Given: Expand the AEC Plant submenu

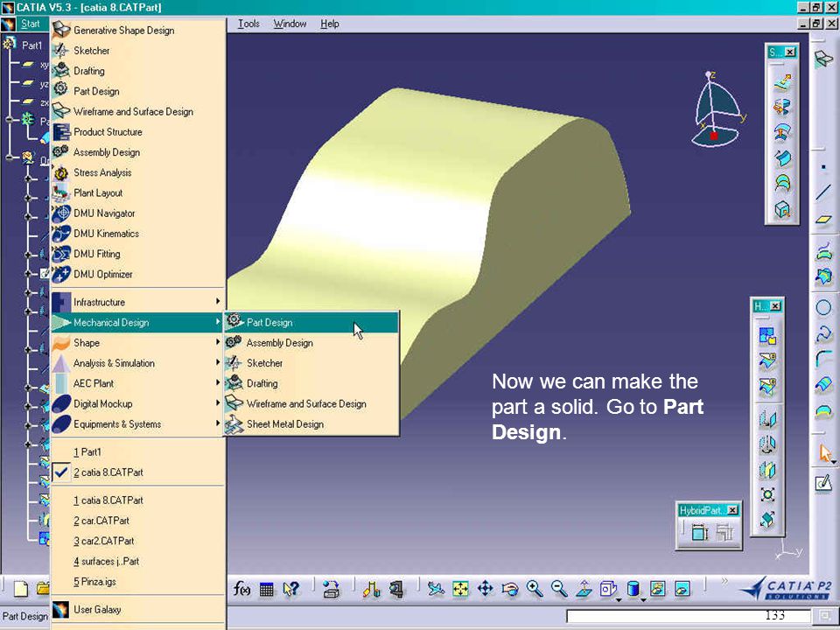Looking at the screenshot, I should [x=137, y=383].
